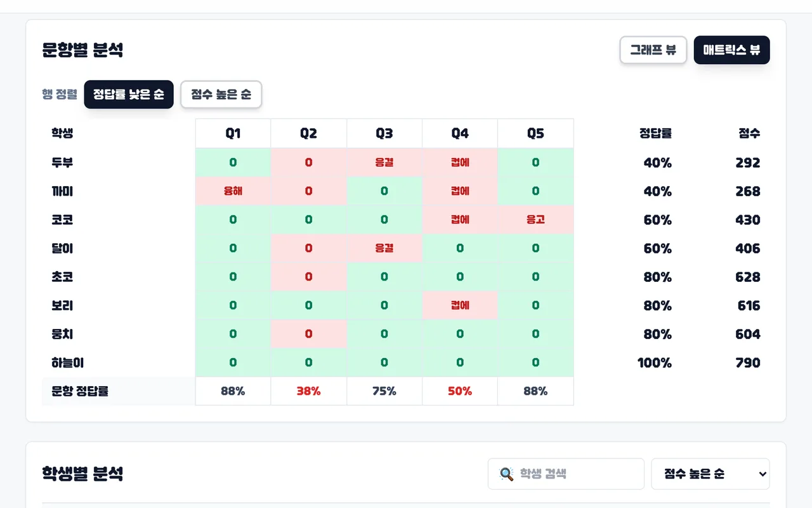Open the 점수 높은 순 dropdown
Image resolution: width=812 pixels, height=508 pixels.
click(x=710, y=474)
